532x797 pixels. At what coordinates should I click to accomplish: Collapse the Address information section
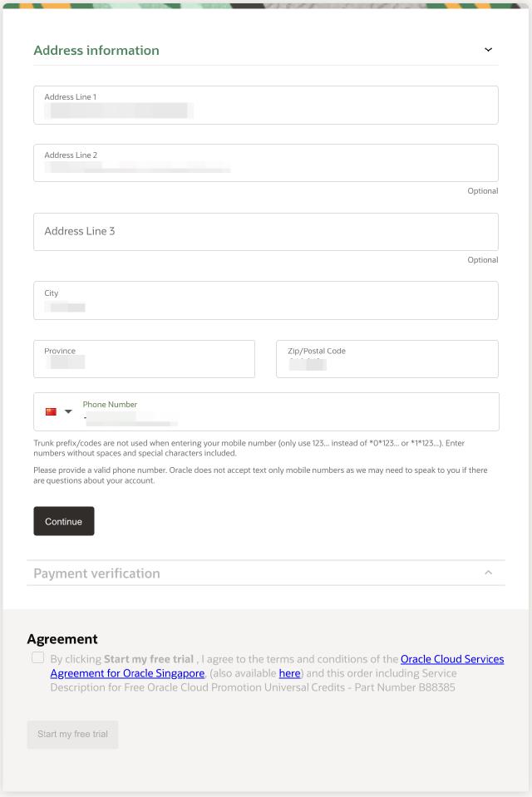click(490, 49)
